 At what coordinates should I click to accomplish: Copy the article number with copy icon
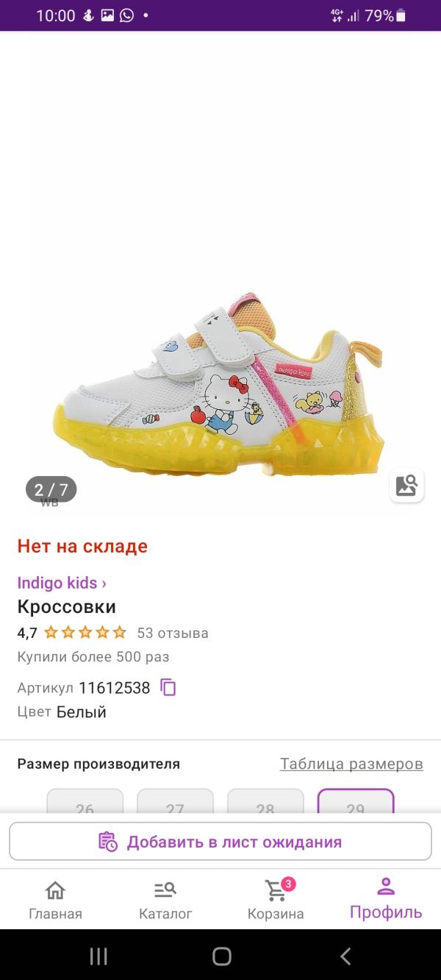(x=169, y=688)
